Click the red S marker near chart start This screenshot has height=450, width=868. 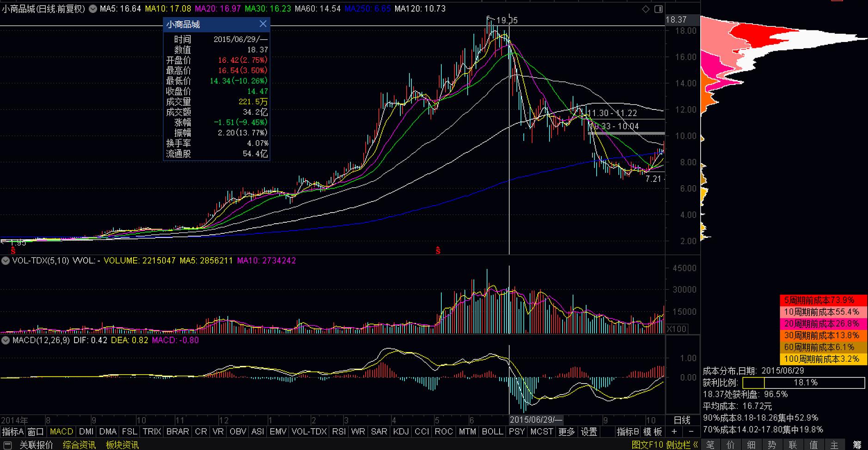[x=13, y=251]
